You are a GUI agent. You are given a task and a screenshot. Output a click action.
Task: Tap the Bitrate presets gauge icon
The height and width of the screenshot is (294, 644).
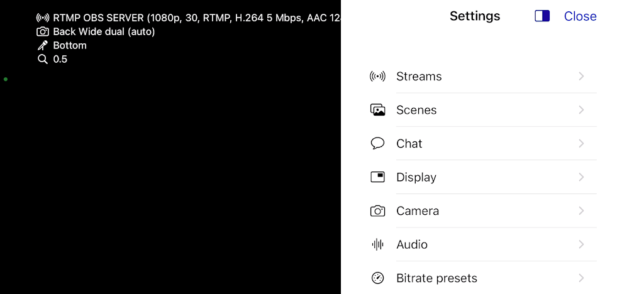377,278
